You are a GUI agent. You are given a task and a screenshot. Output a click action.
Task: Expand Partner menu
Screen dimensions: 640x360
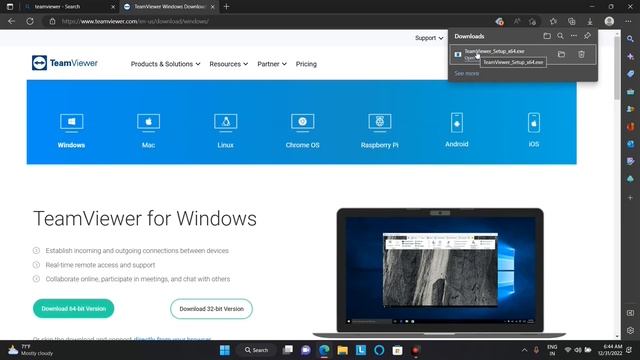click(272, 64)
